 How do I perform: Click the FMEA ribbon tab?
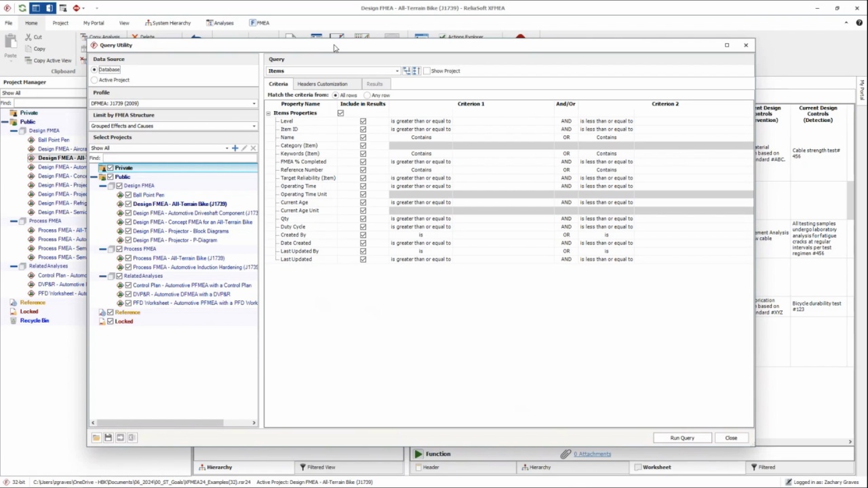coord(259,23)
